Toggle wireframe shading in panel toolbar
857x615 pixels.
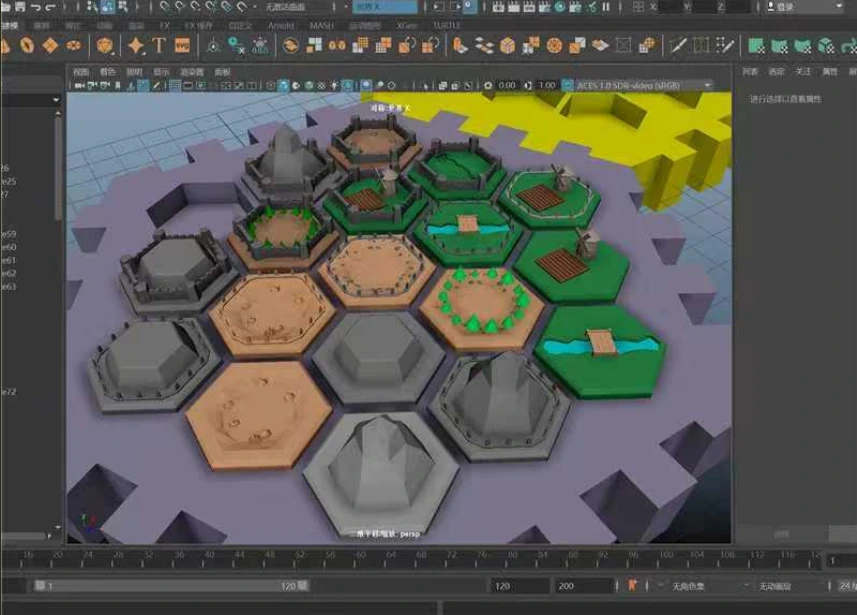point(271,86)
